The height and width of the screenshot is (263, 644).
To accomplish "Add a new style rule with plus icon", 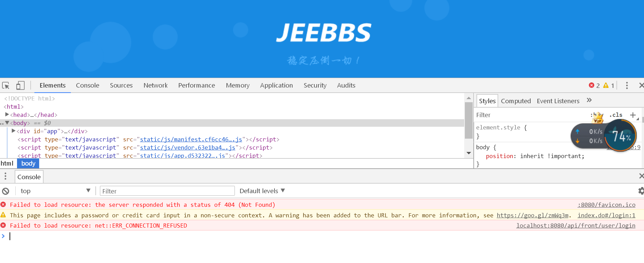I will tap(633, 115).
